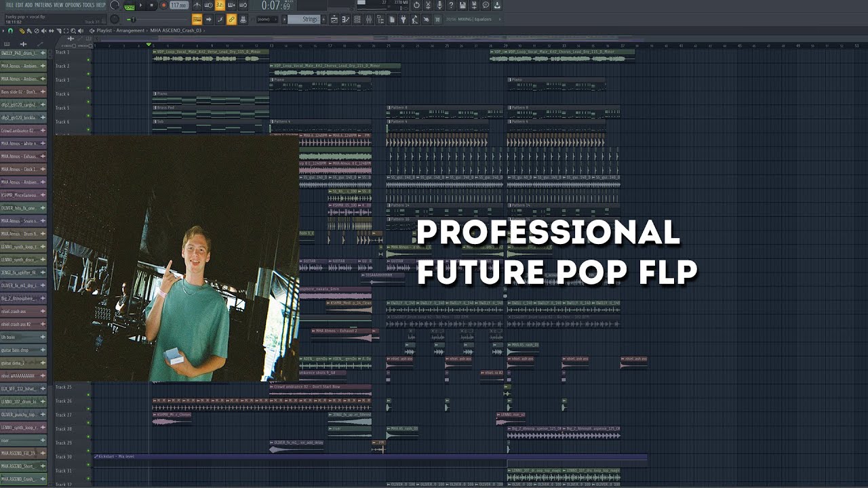868x488 pixels.
Task: Toggle the 3.2. countdown-before-recording icon
Action: 220,5
